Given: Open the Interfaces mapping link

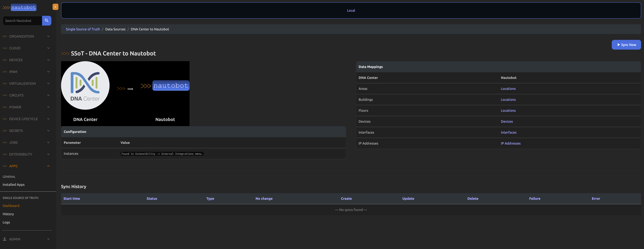Looking at the screenshot, I should coord(508,132).
